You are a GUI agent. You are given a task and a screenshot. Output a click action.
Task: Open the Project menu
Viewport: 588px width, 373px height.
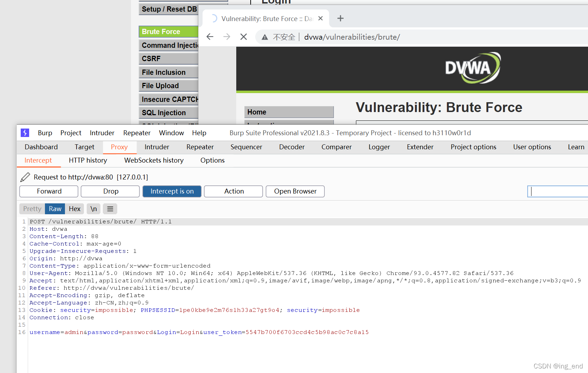point(71,133)
